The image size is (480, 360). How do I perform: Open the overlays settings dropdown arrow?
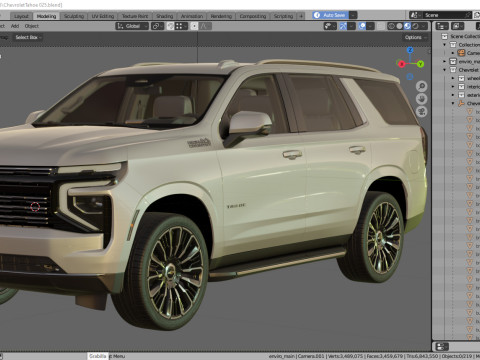coord(371,26)
